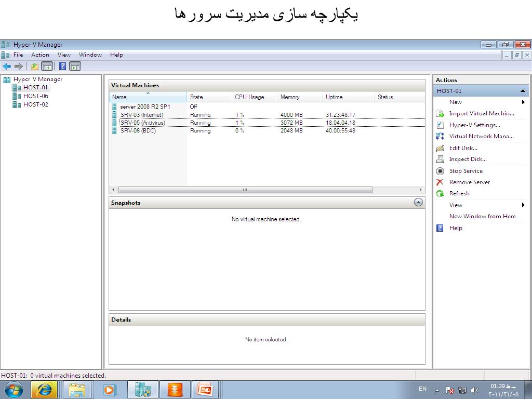This screenshot has width=532, height=399.
Task: Click the Help icon in Actions pane
Action: tap(440, 228)
